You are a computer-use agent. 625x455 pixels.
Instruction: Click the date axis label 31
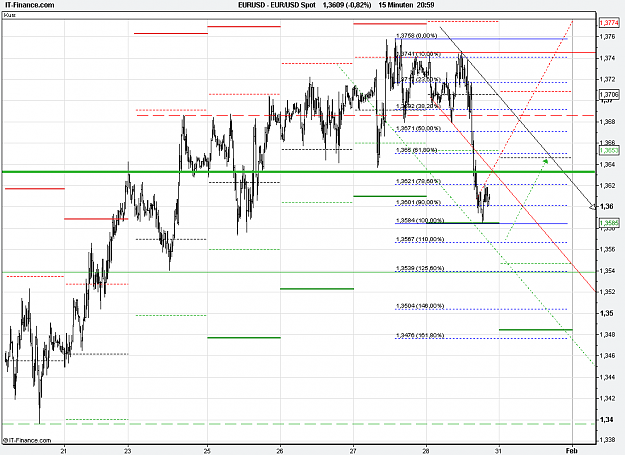point(498,451)
